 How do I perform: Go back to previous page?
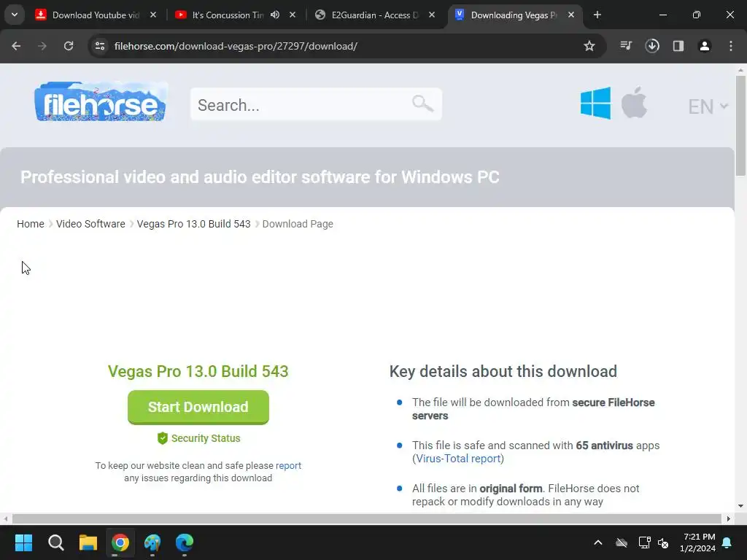pos(16,46)
